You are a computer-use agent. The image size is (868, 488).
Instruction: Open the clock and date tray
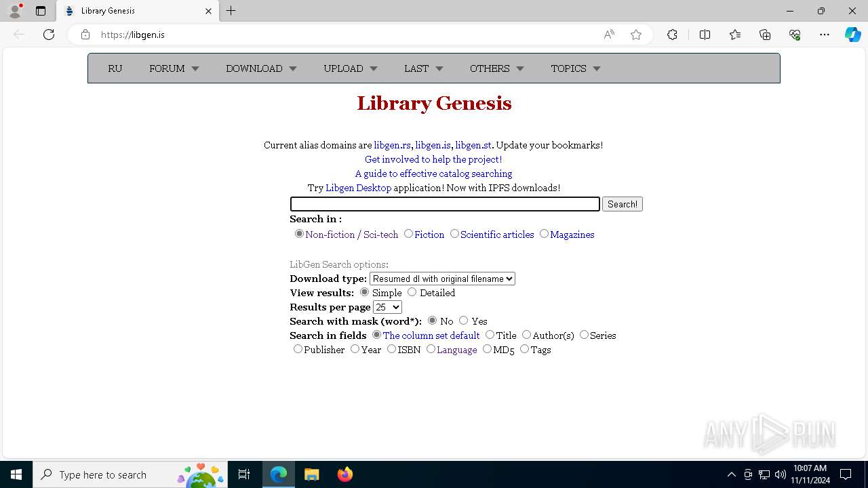point(810,474)
